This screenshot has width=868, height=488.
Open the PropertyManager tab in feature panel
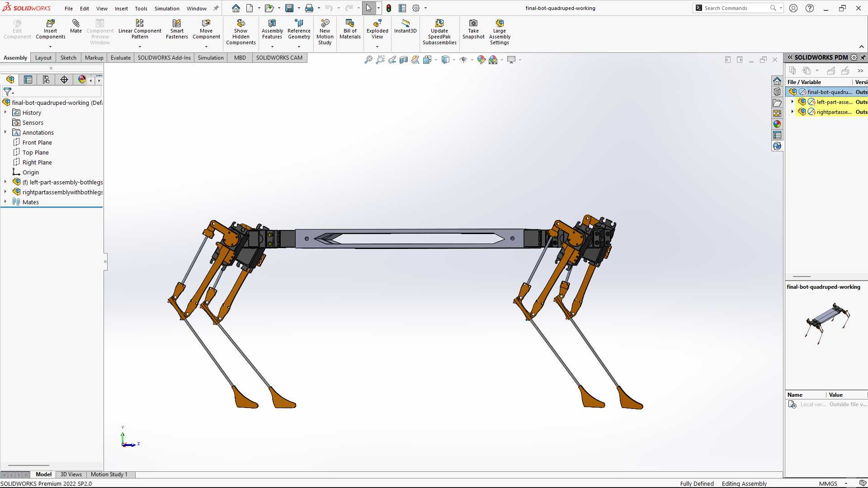28,80
